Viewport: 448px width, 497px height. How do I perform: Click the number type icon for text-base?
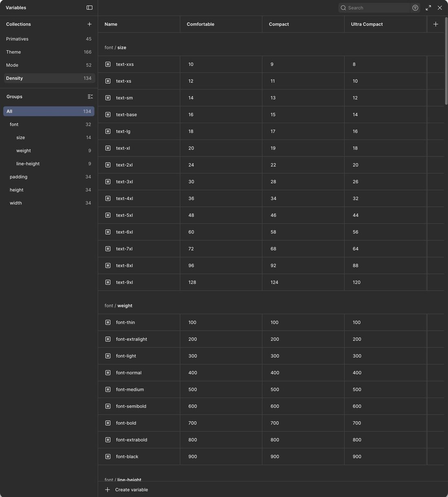tap(108, 115)
